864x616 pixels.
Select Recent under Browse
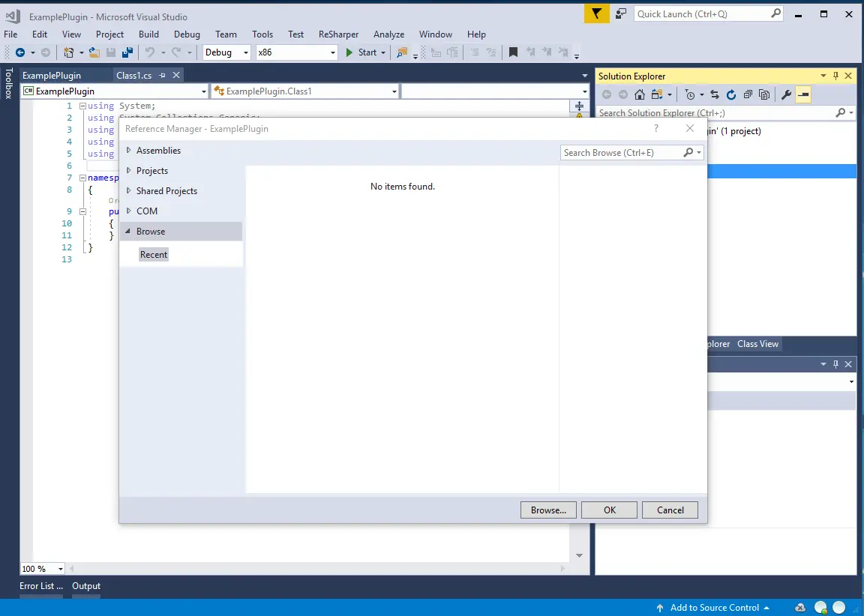click(x=154, y=254)
